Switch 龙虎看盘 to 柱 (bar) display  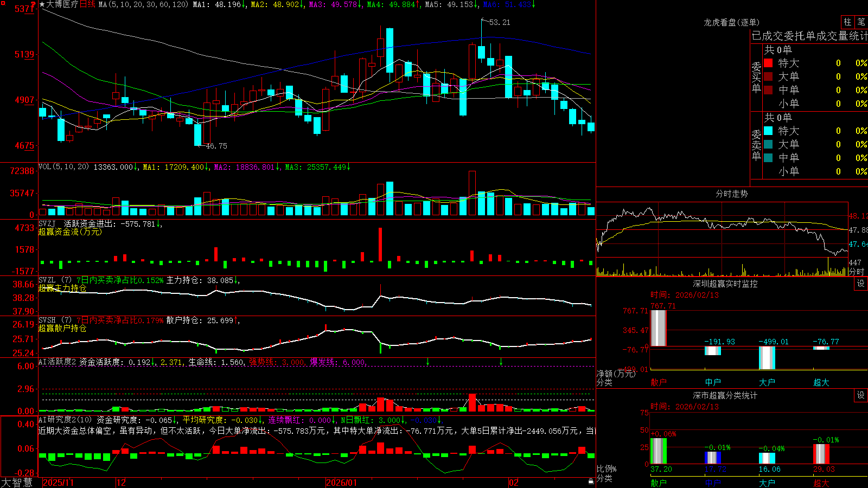(847, 22)
